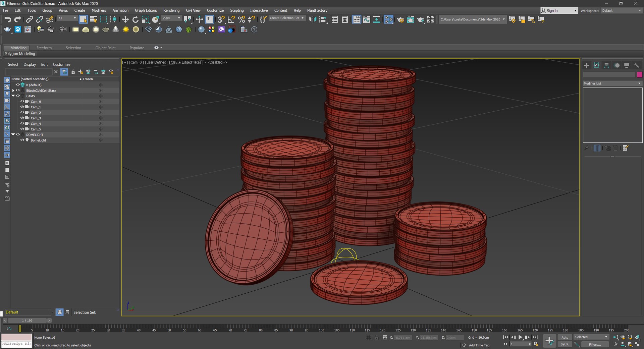Open Mirror tool icon
This screenshot has height=349, width=644.
pos(313,19)
